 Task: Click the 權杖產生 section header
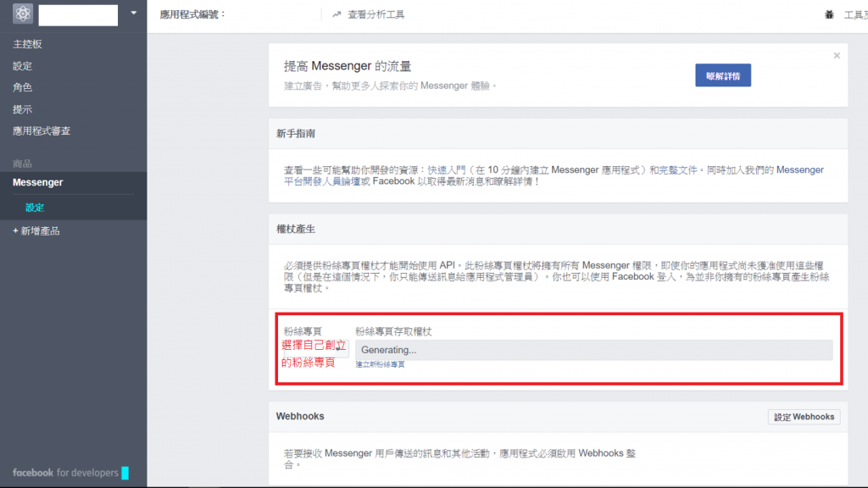(x=296, y=229)
